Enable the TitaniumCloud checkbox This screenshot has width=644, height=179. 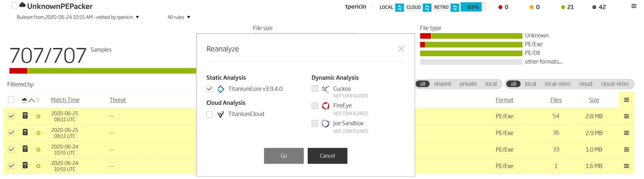pos(210,114)
